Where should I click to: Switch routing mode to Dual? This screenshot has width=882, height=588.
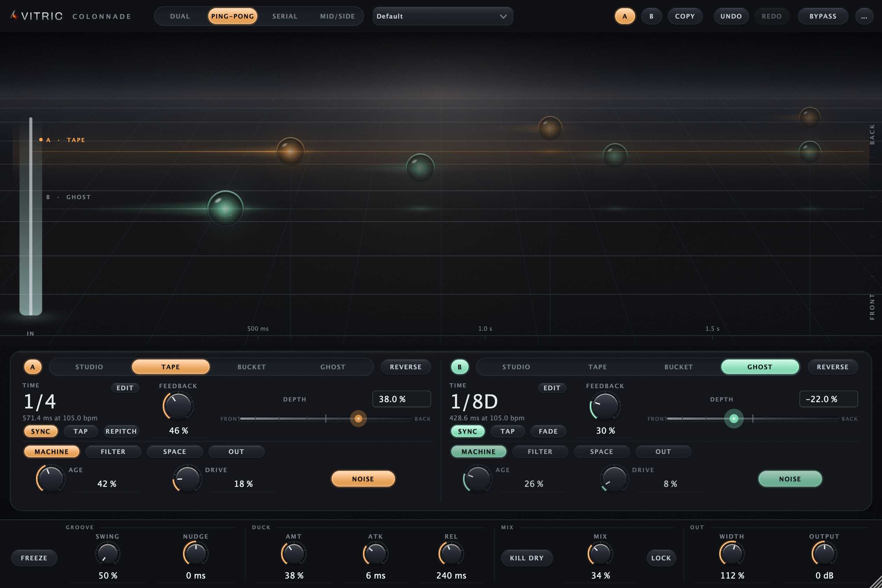[x=180, y=16]
